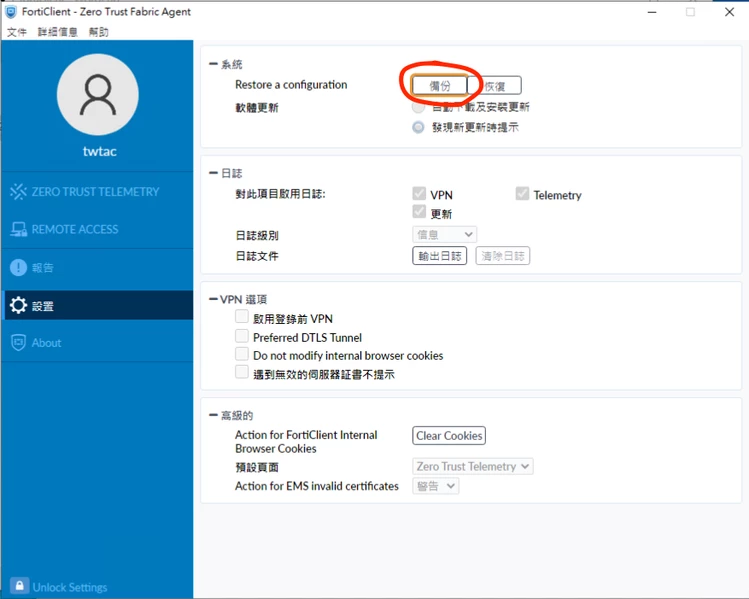Click the 恢復 restore button

(x=494, y=86)
